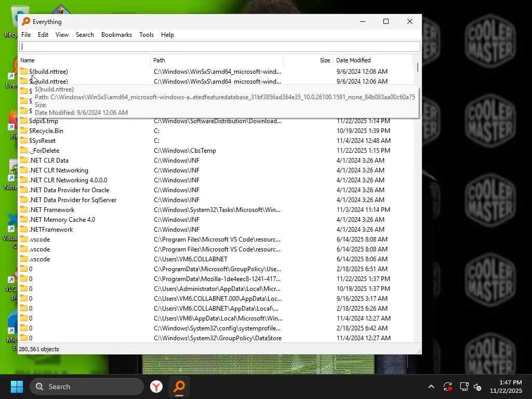Select folder icon of .NET CLR Data row
The image size is (532, 399).
[24, 160]
